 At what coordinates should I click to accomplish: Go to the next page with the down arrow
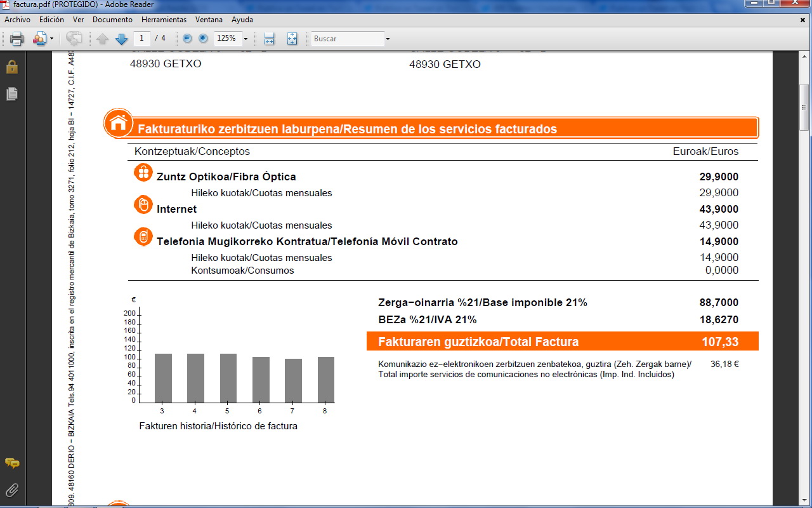click(x=122, y=39)
